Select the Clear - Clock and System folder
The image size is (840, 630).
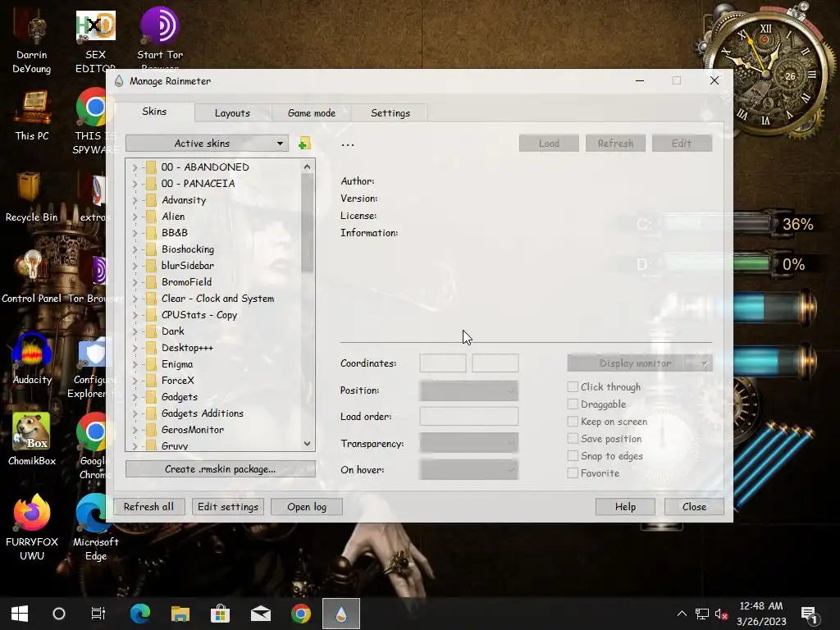pyautogui.click(x=217, y=299)
